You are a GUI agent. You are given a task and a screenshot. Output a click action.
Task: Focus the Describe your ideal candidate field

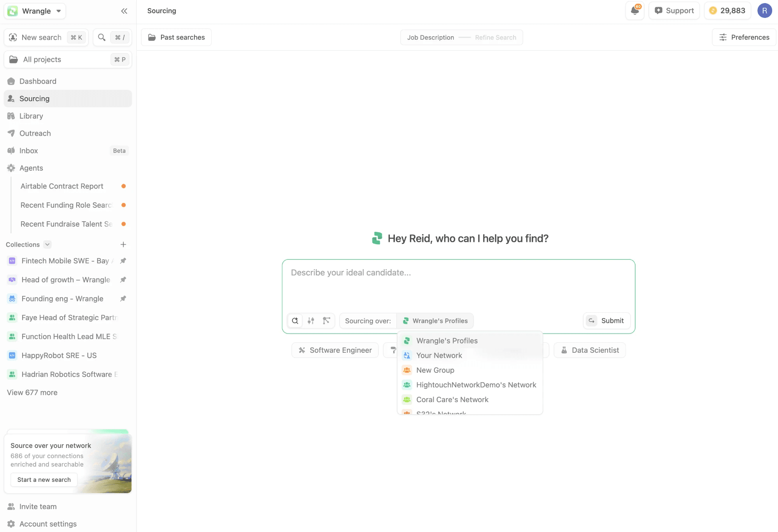(458, 286)
